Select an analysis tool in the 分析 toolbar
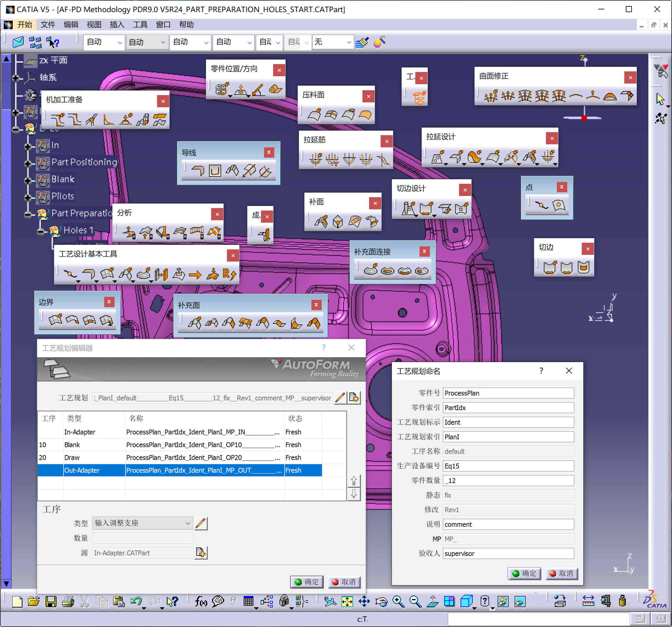Image resolution: width=672 pixels, height=627 pixels. [x=129, y=232]
